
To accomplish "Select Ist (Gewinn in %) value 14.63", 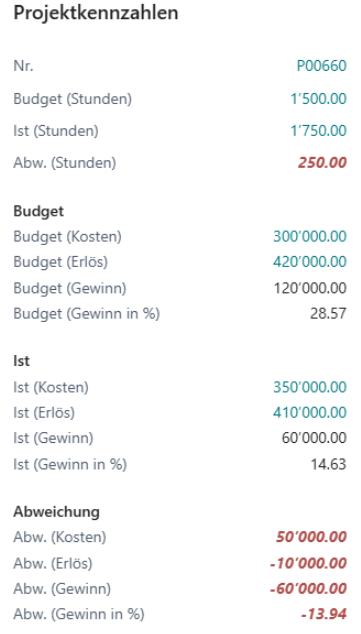I will pos(328,464).
